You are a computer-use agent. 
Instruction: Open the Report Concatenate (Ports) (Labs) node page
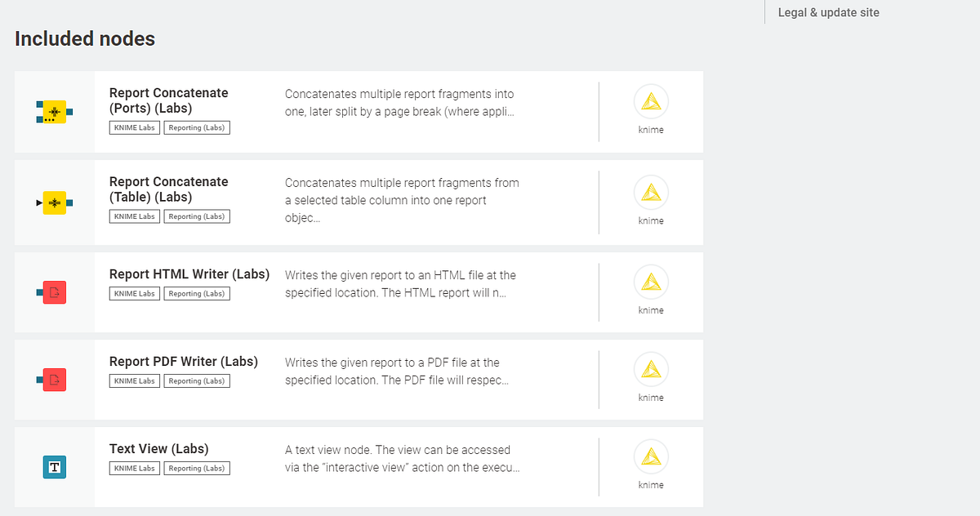pos(168,101)
